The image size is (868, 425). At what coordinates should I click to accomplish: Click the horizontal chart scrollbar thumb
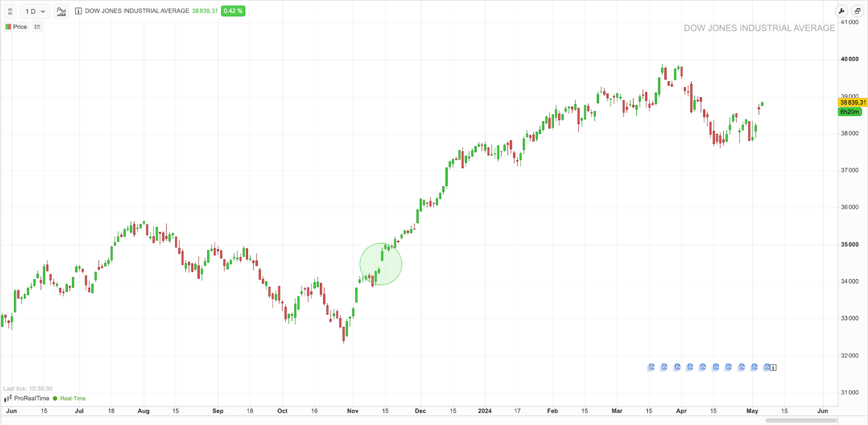point(801,420)
